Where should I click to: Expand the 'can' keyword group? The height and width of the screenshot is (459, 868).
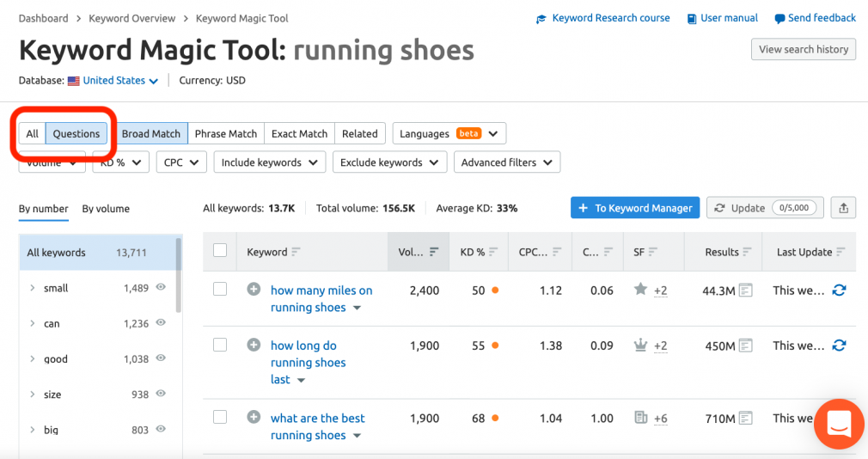33,324
